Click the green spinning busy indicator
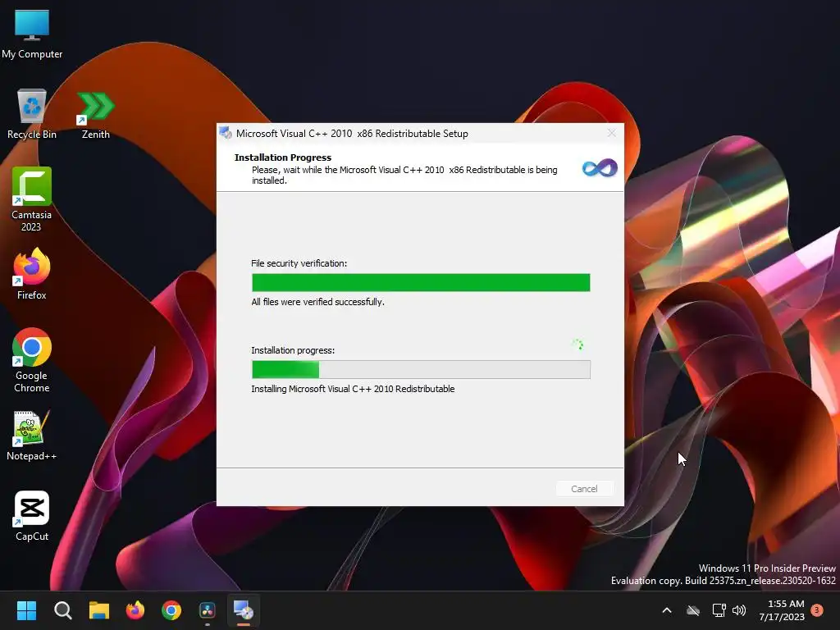 click(577, 344)
